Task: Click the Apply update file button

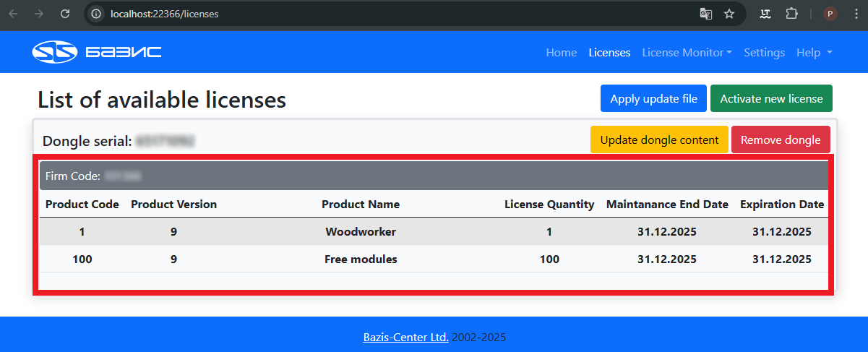Action: [x=653, y=98]
